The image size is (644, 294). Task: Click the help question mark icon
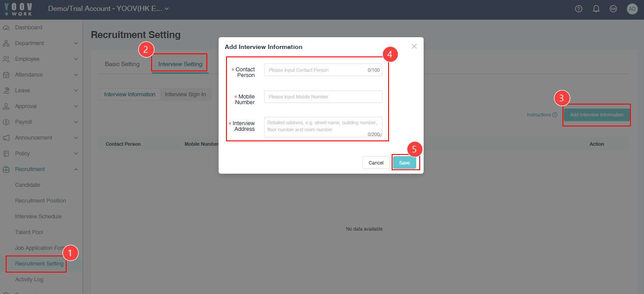tap(578, 9)
